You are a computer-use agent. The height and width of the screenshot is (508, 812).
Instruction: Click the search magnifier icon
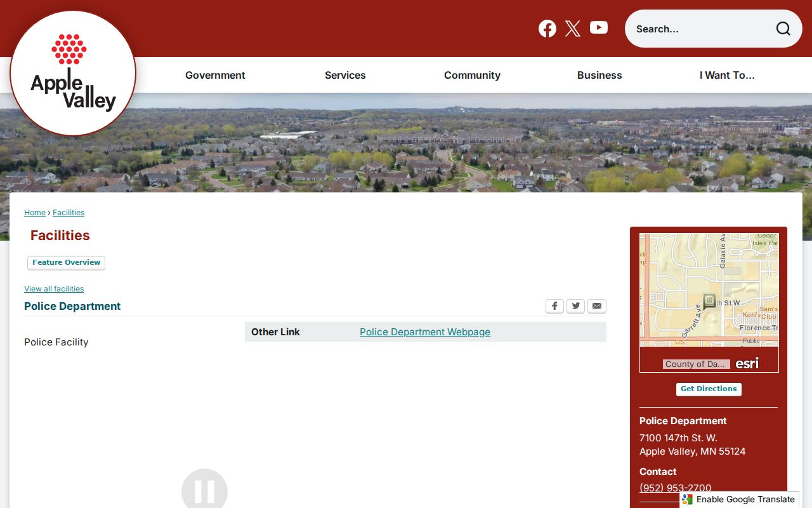[783, 29]
